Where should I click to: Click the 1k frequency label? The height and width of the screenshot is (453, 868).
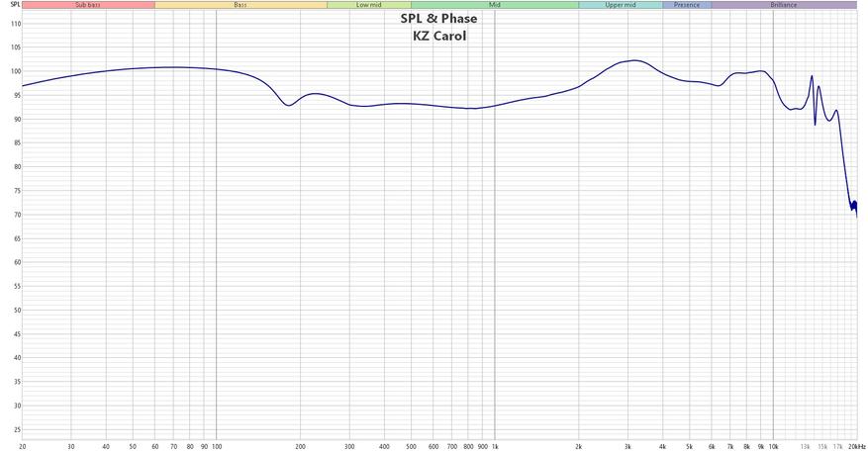[x=495, y=446]
